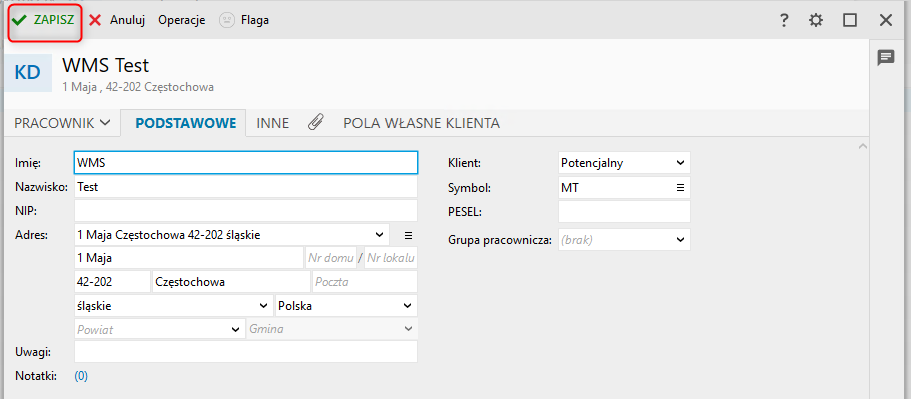The image size is (911, 399).
Task: Open the Notatki (0) link
Action: pyautogui.click(x=81, y=376)
